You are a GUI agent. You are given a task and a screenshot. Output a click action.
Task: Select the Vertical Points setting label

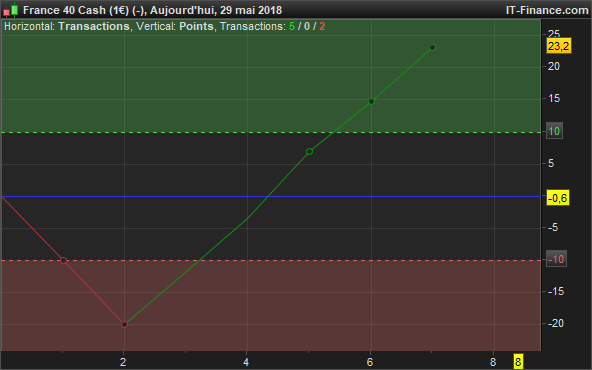point(175,26)
